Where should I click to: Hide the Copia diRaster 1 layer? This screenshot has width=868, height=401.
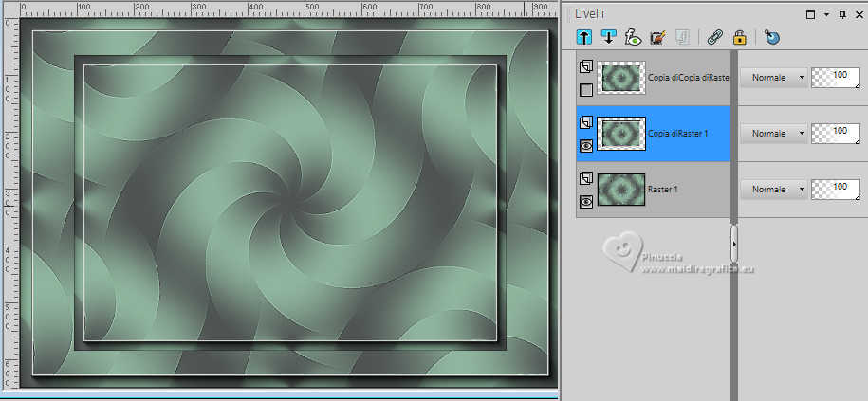[x=586, y=145]
